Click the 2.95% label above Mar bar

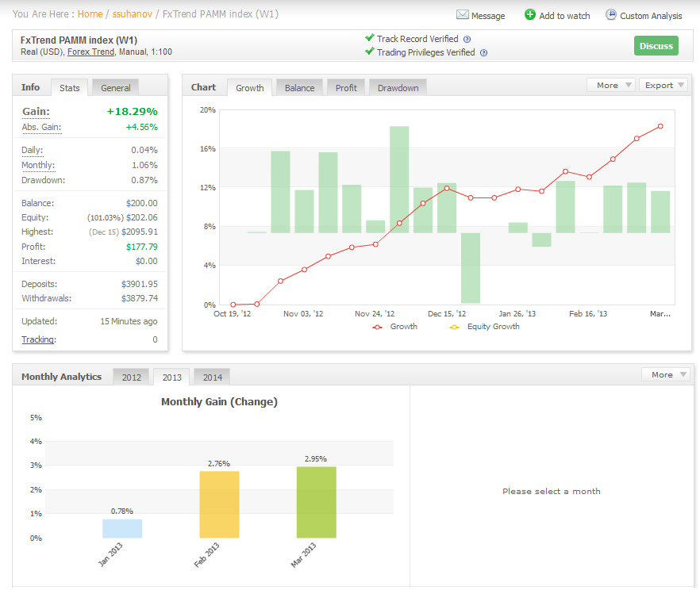(316, 459)
